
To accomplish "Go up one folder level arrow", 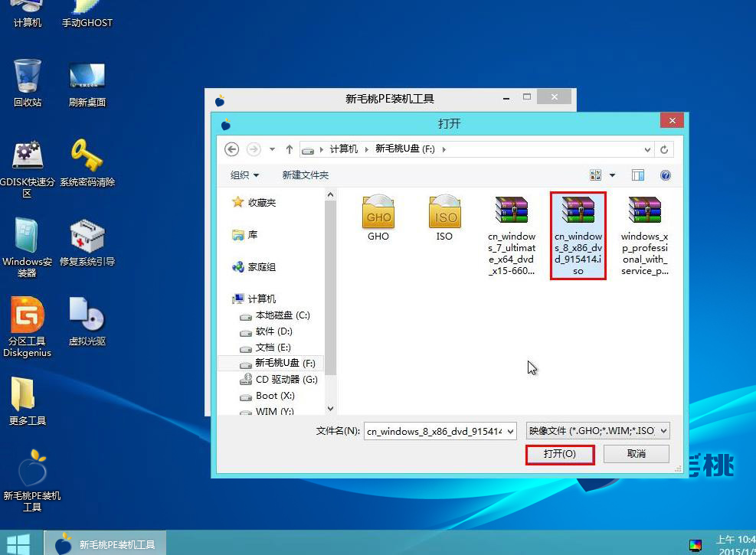I will click(290, 149).
